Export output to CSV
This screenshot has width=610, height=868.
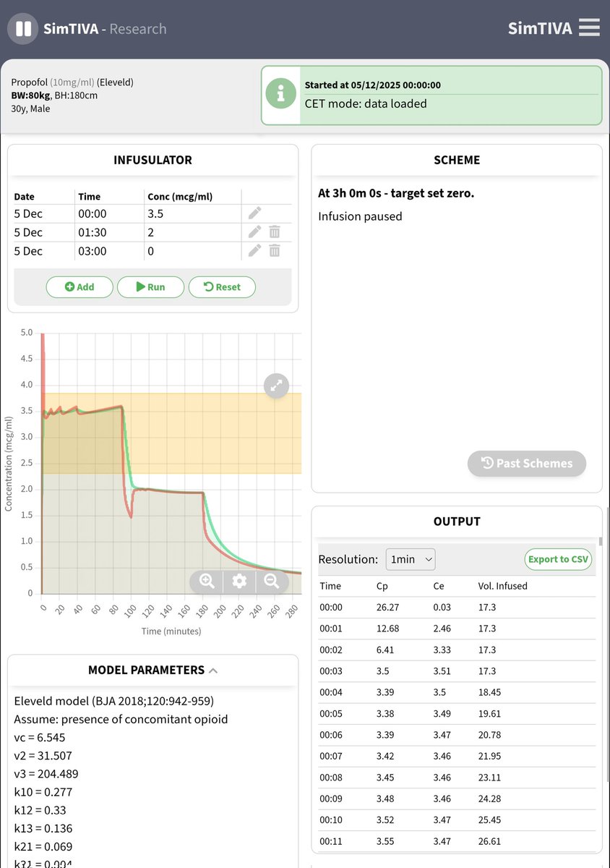pos(558,559)
